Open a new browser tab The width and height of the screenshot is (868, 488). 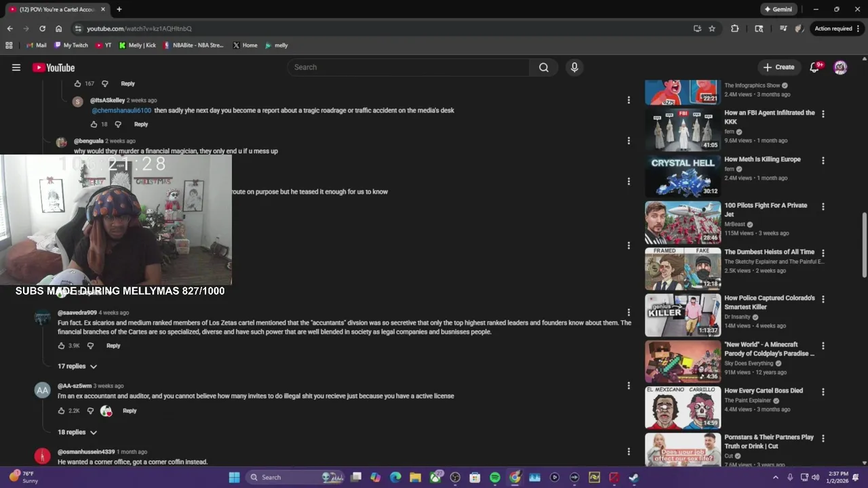[x=119, y=9]
